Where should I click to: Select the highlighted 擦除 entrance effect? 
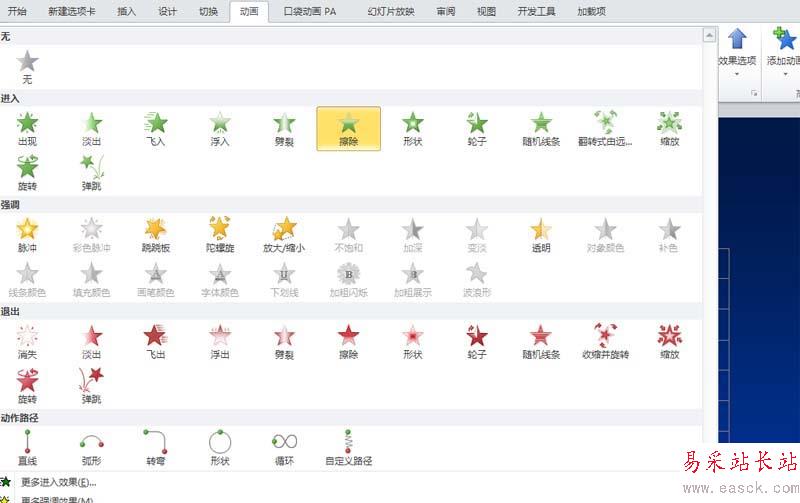(x=348, y=129)
